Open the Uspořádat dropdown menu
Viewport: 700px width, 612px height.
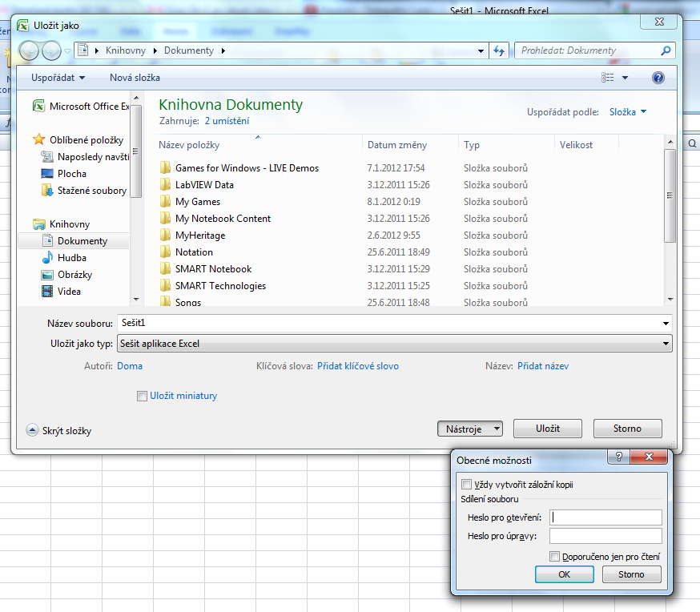click(58, 78)
